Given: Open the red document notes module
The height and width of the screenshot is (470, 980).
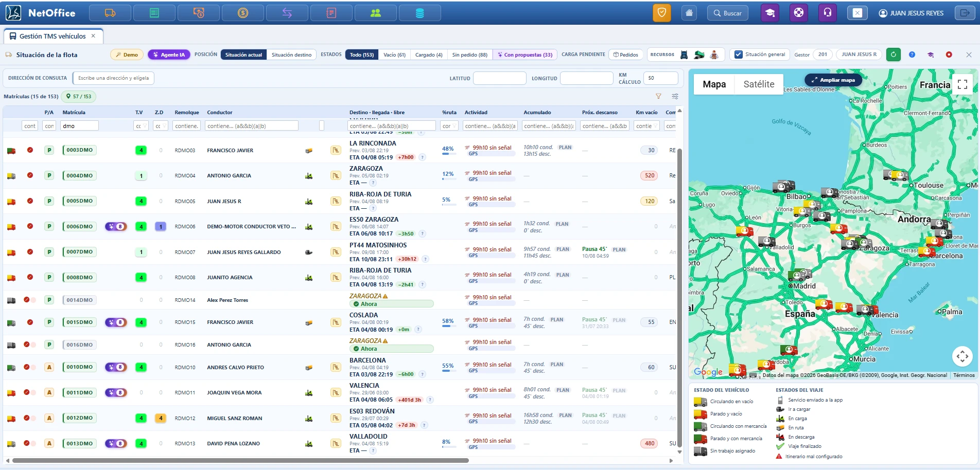Looking at the screenshot, I should (x=331, y=13).
